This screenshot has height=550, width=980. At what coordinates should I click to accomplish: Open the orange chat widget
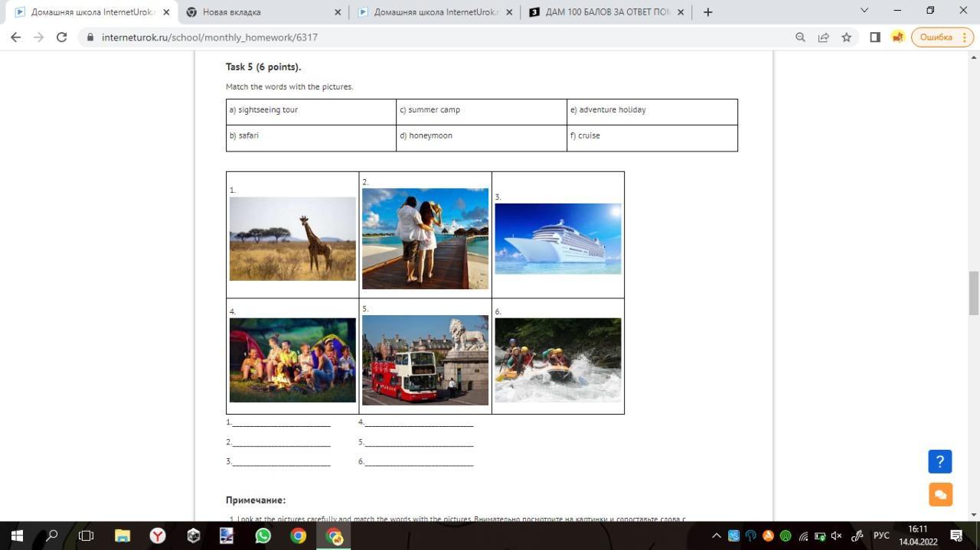939,494
